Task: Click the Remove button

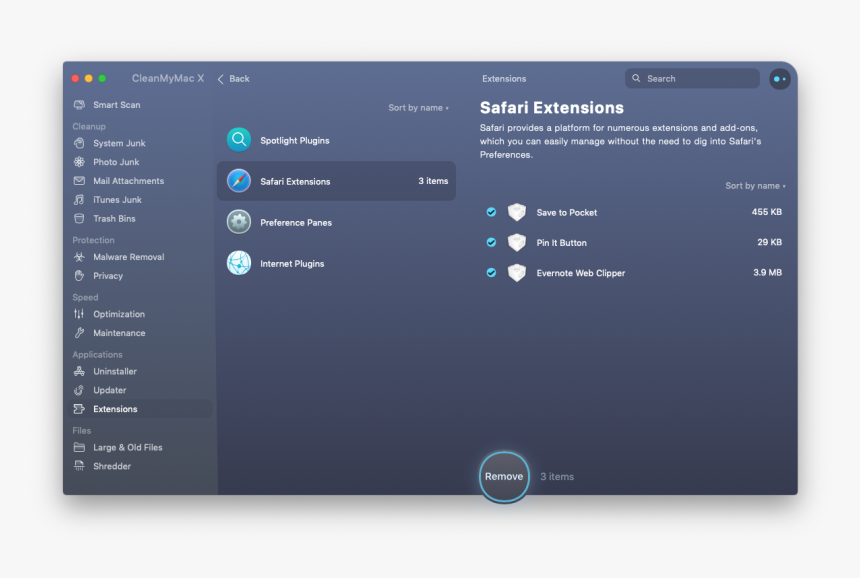Action: [x=504, y=477]
